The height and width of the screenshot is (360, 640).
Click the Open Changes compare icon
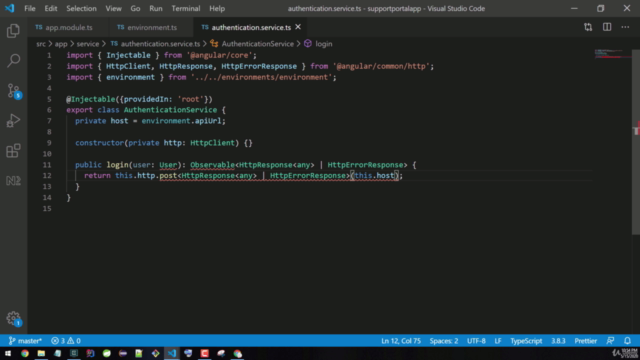point(588,27)
